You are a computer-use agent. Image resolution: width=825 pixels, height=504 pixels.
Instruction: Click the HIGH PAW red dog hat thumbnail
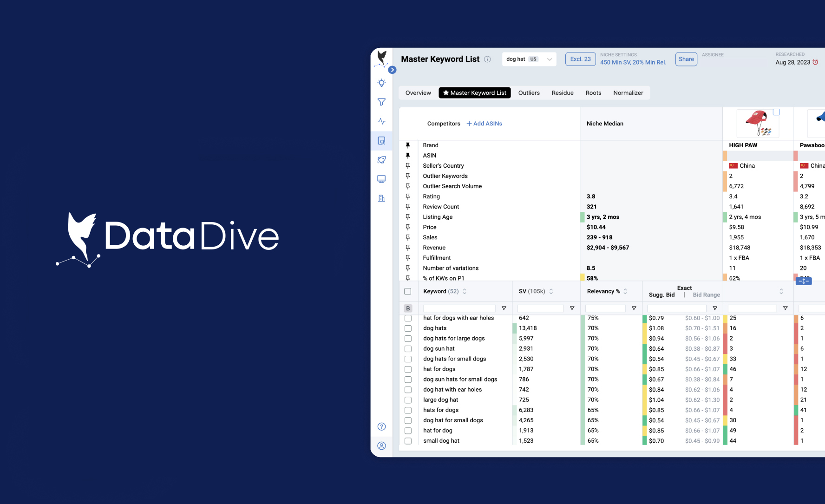tap(758, 124)
